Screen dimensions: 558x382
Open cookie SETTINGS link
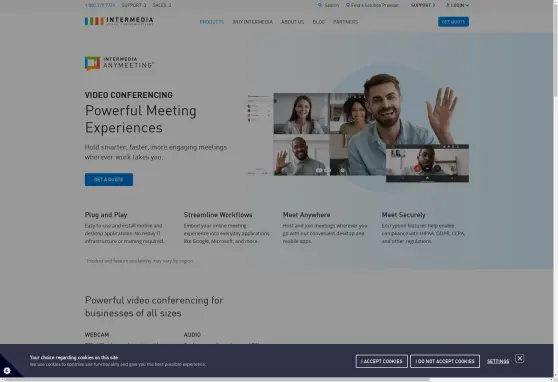[498, 361]
